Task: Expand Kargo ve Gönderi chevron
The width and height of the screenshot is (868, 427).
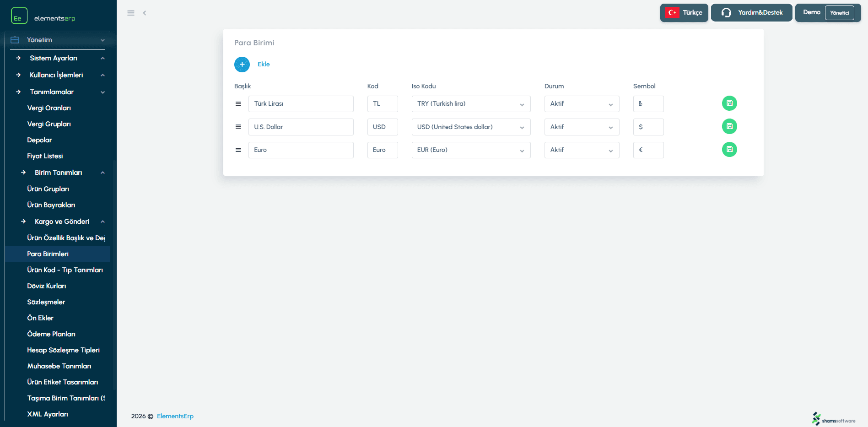Action: pyautogui.click(x=102, y=222)
